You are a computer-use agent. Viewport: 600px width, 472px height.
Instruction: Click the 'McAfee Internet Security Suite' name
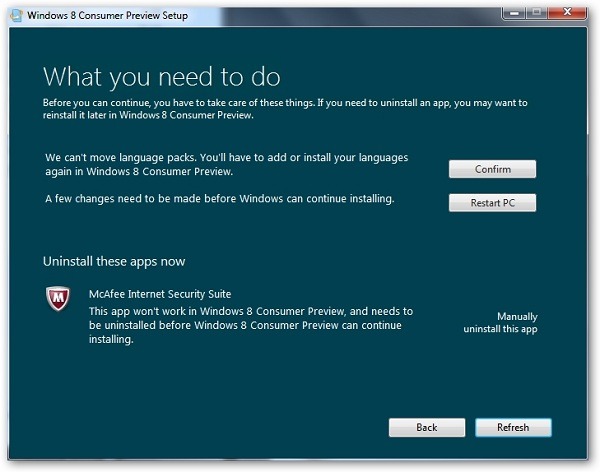point(160,294)
